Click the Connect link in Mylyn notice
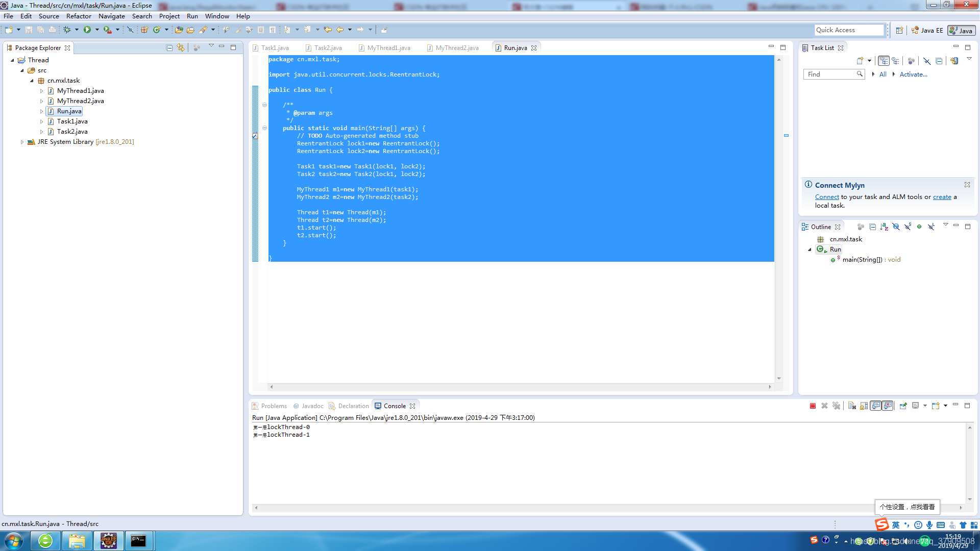The height and width of the screenshot is (551, 980). [x=827, y=197]
